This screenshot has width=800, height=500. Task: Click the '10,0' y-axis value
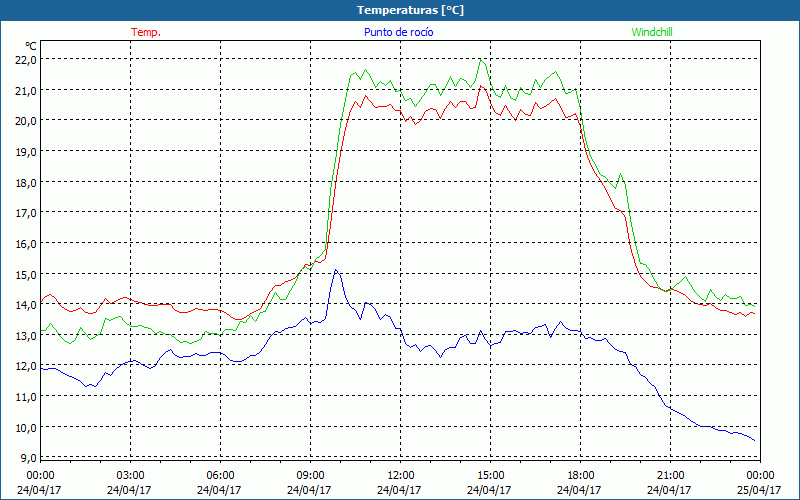pyautogui.click(x=27, y=427)
